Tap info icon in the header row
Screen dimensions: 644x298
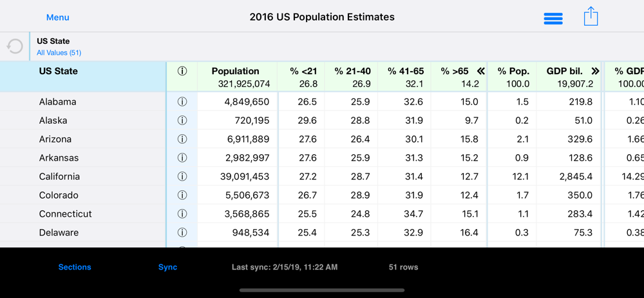pyautogui.click(x=182, y=72)
